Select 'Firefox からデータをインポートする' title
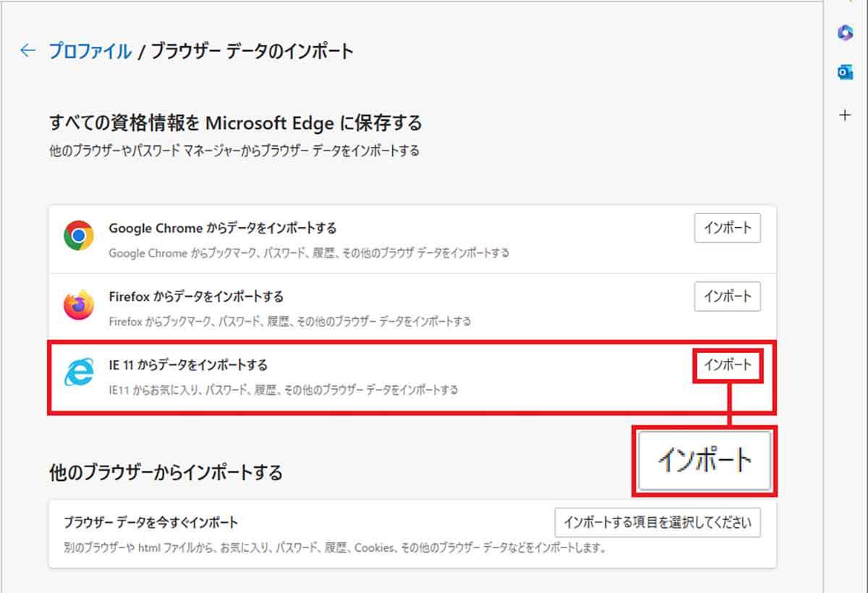 point(196,296)
